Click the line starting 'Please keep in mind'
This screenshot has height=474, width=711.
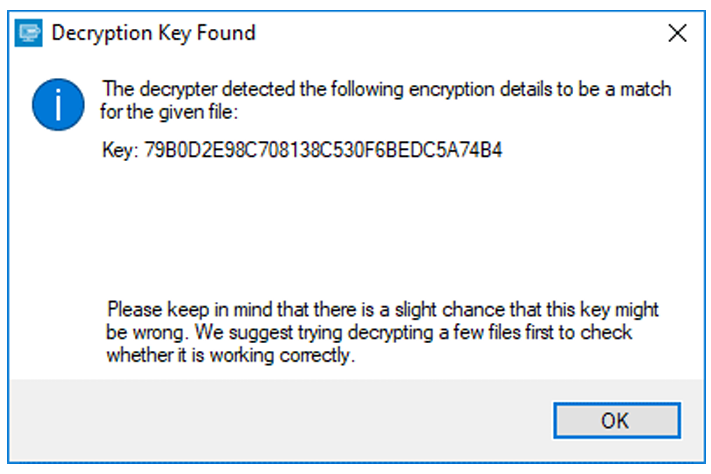pyautogui.click(x=383, y=310)
